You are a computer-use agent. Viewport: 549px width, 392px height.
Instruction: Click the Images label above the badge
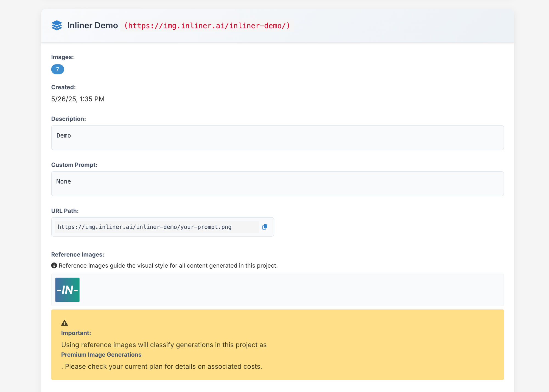pos(62,57)
